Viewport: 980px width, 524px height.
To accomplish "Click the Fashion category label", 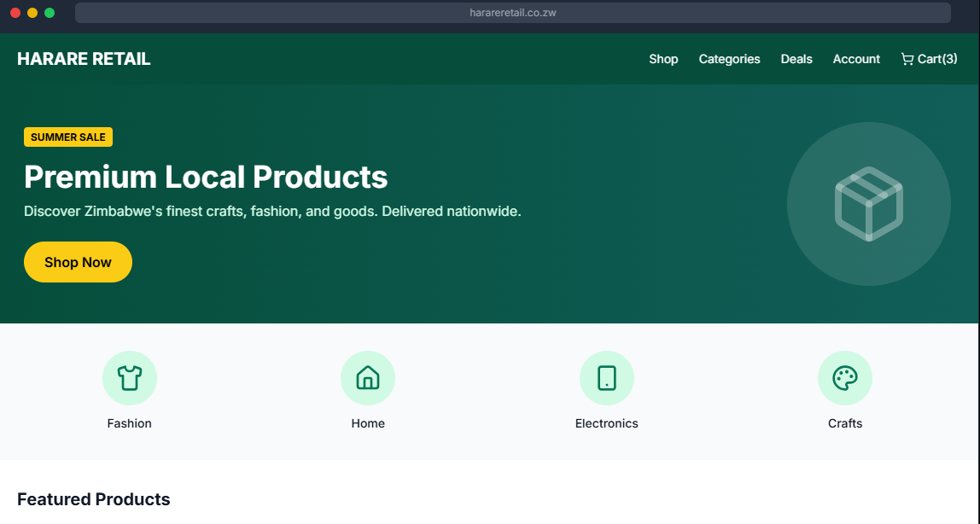I will coord(130,422).
